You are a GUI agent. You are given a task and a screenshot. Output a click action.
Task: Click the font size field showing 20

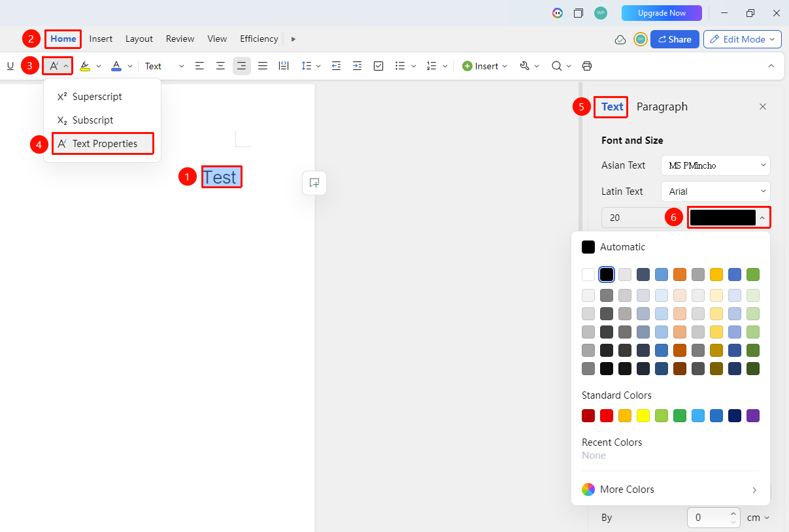[x=641, y=218]
